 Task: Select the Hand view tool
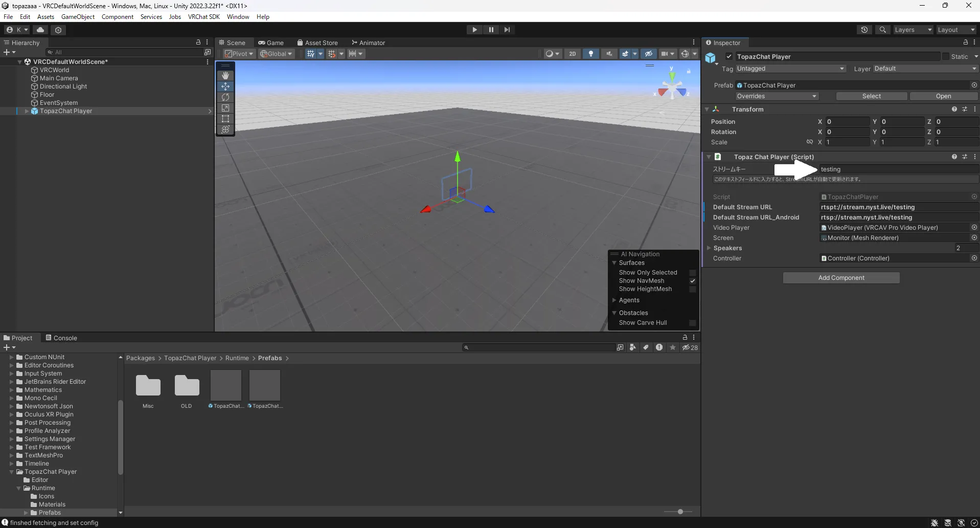coord(225,76)
